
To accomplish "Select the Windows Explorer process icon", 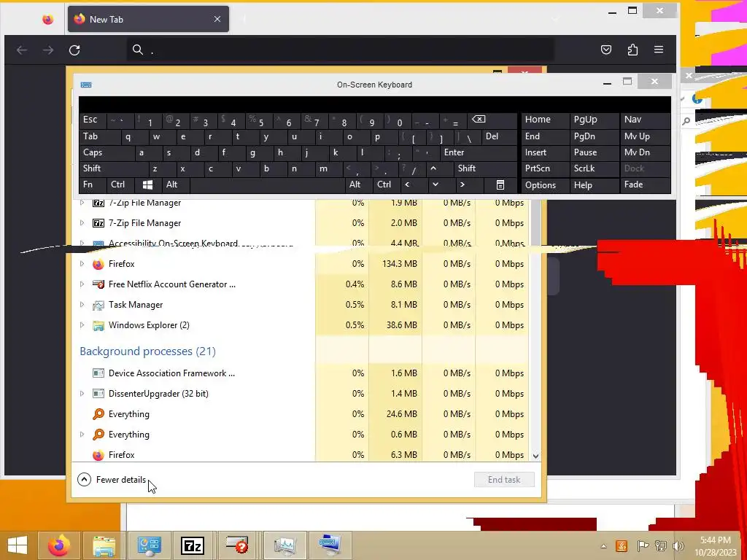I will (98, 325).
